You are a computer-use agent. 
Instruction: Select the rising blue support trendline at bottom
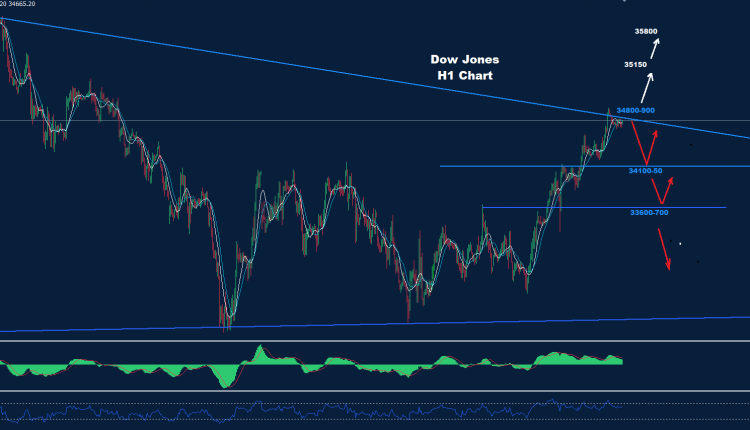375,324
